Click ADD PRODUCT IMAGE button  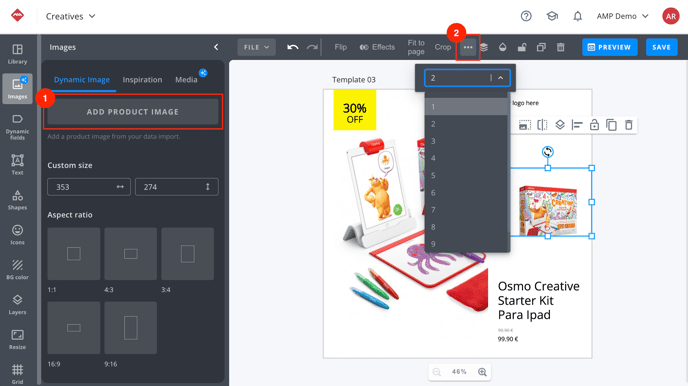tap(133, 112)
